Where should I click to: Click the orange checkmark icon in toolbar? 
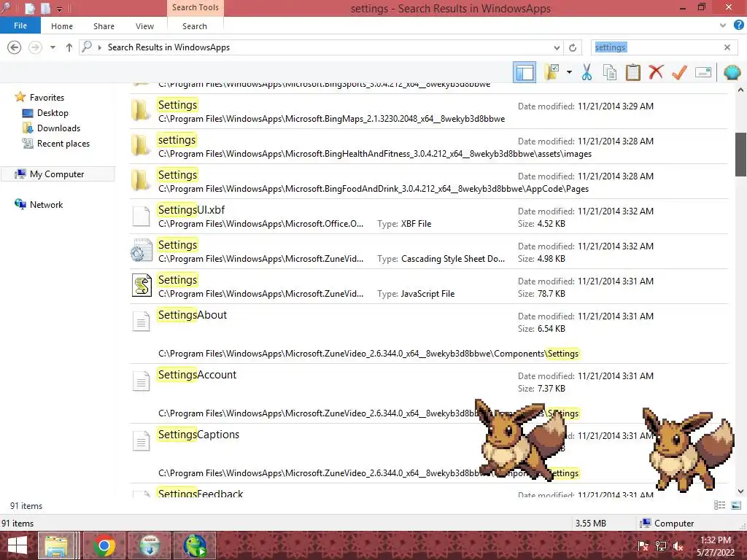pyautogui.click(x=679, y=72)
